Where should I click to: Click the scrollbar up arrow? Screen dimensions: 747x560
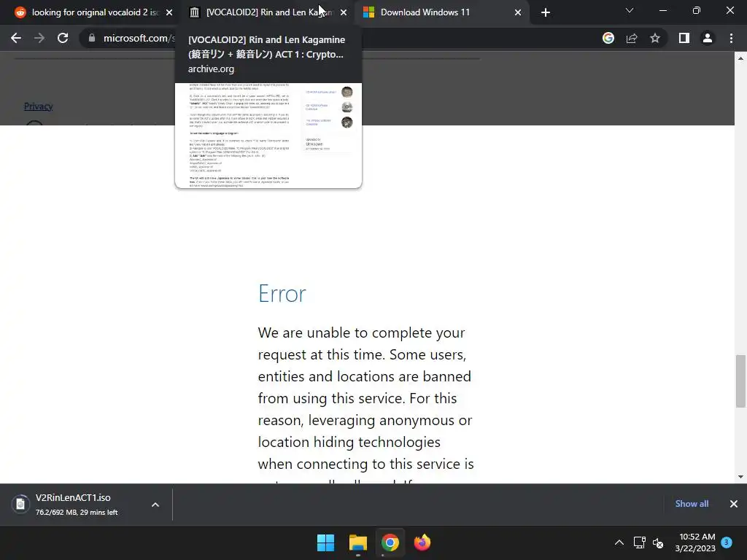click(x=740, y=58)
